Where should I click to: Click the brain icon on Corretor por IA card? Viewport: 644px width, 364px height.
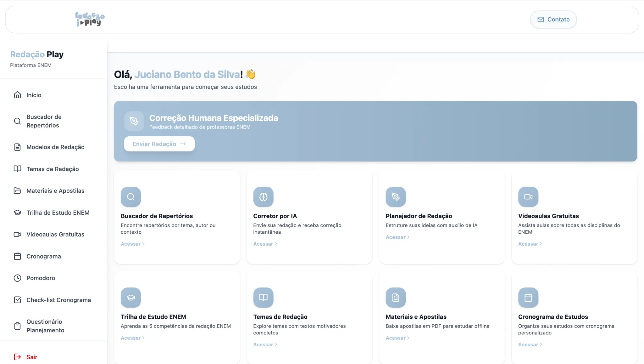click(x=263, y=197)
